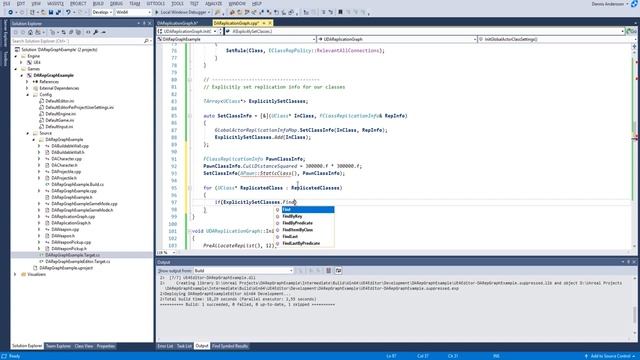Switch to the Task List tab
This screenshot has height=360, width=640.
(x=184, y=346)
